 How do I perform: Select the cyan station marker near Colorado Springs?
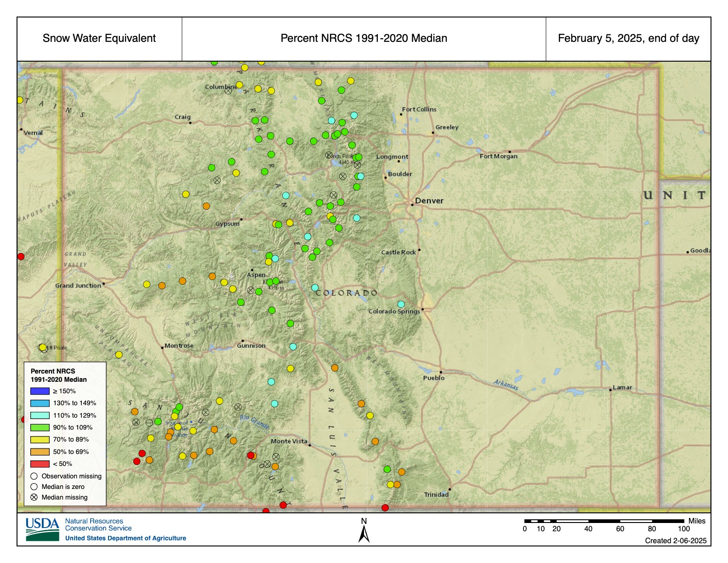401,304
